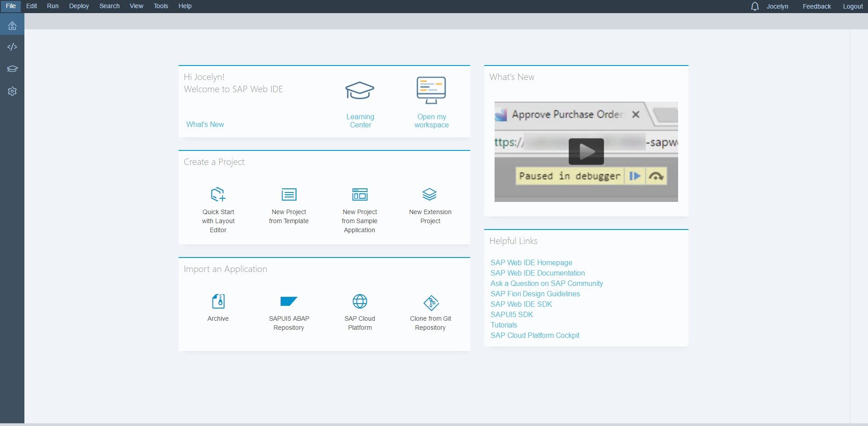
Task: Play the What's New video
Action: [586, 151]
